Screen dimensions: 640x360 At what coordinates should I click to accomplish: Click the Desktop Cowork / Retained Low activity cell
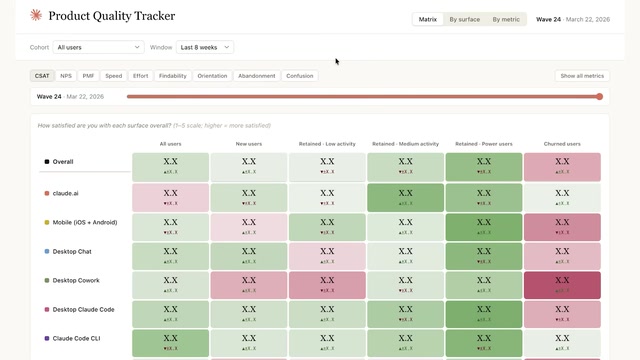point(327,285)
